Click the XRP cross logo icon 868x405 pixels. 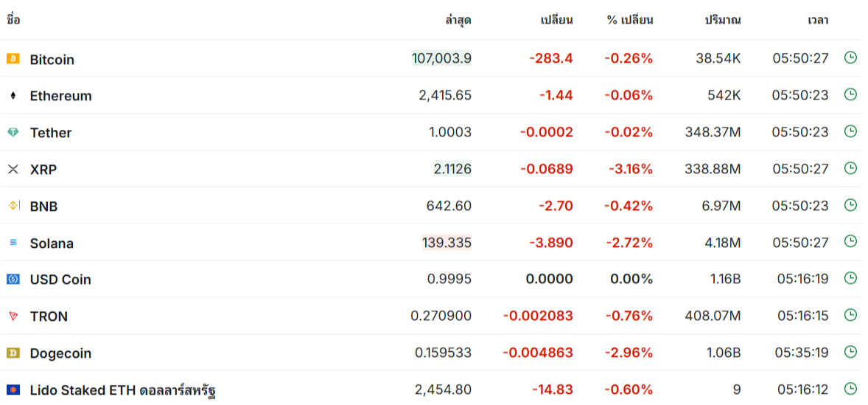(13, 169)
